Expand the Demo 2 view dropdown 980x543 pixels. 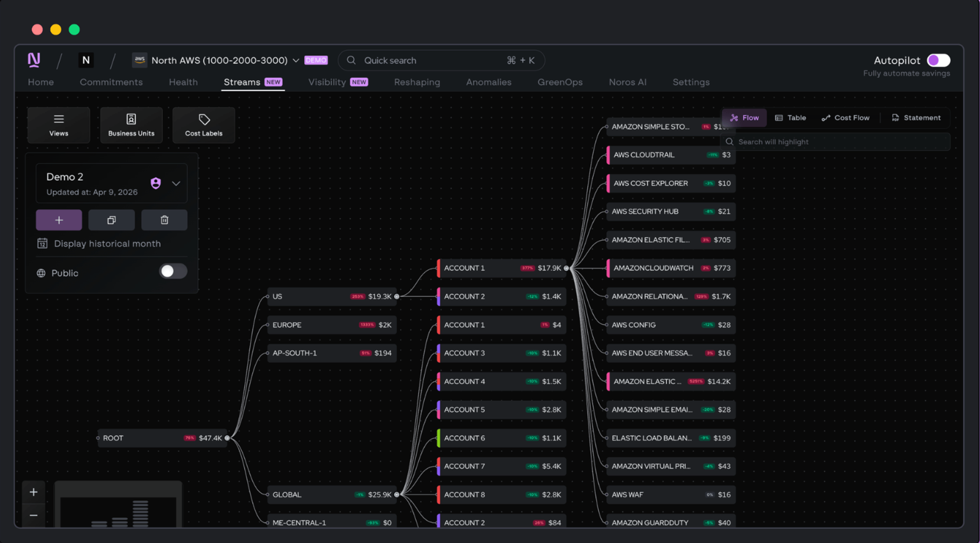coord(176,183)
